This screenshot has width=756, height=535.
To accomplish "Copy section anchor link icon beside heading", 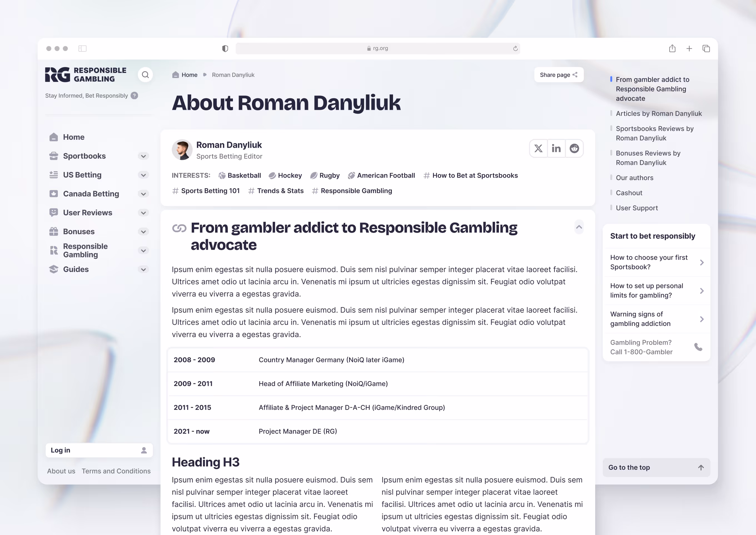I will 179,228.
